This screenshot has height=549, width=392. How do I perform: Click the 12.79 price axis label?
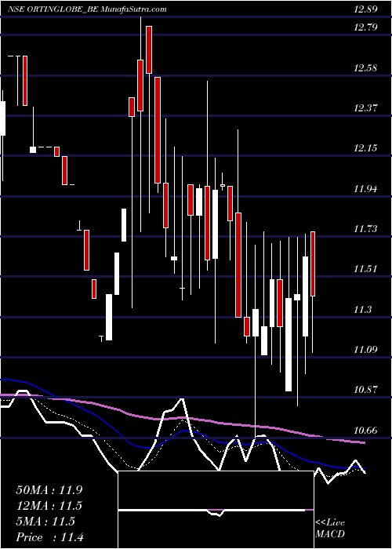pyautogui.click(x=365, y=27)
